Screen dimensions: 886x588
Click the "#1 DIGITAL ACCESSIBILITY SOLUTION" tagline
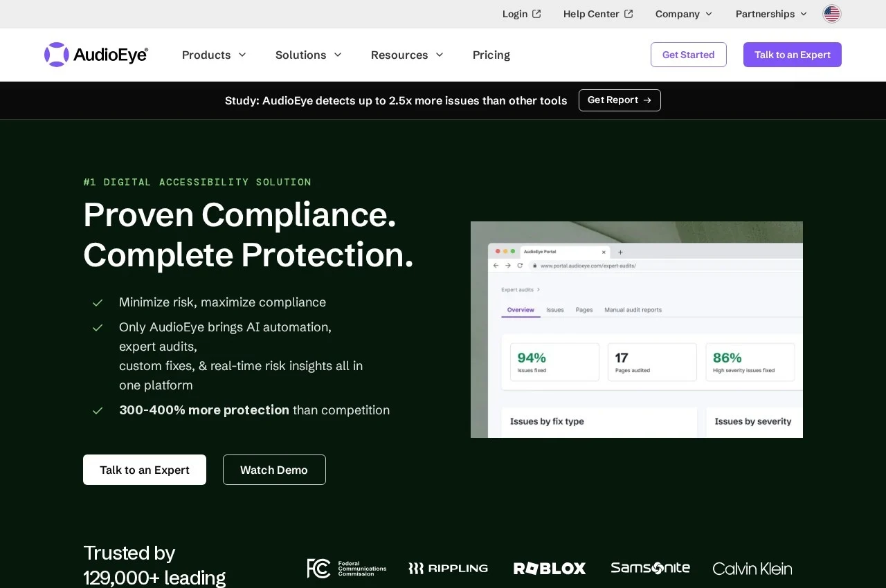tap(197, 182)
